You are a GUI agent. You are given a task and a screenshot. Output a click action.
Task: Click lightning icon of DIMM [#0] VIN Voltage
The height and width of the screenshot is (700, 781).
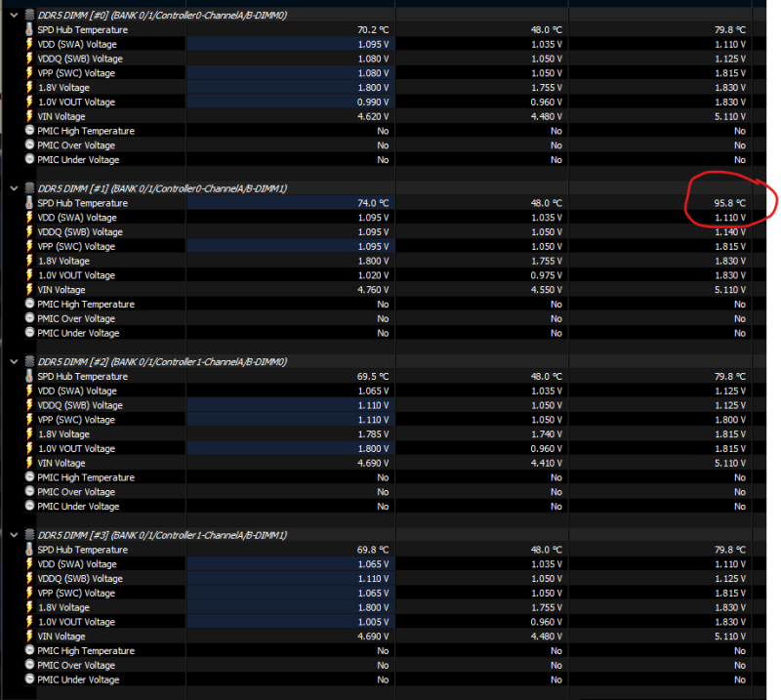[29, 116]
